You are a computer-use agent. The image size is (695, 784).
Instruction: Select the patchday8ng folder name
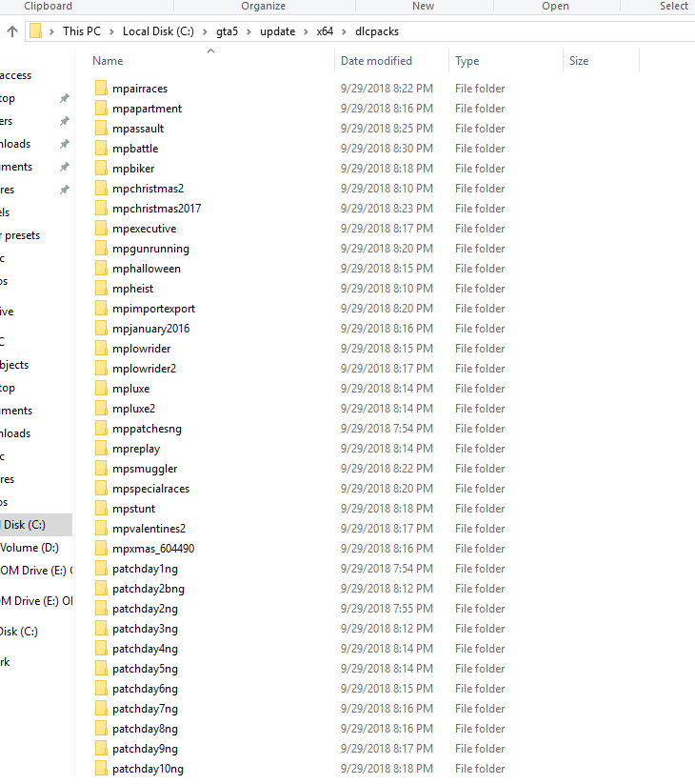pos(145,729)
